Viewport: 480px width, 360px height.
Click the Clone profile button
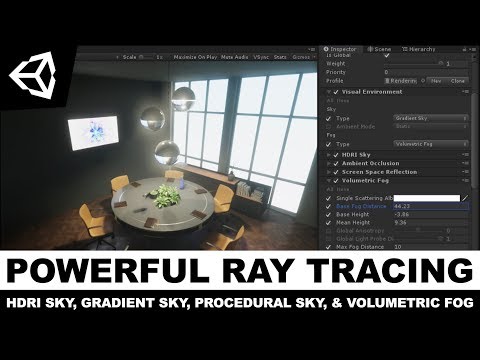(x=458, y=81)
